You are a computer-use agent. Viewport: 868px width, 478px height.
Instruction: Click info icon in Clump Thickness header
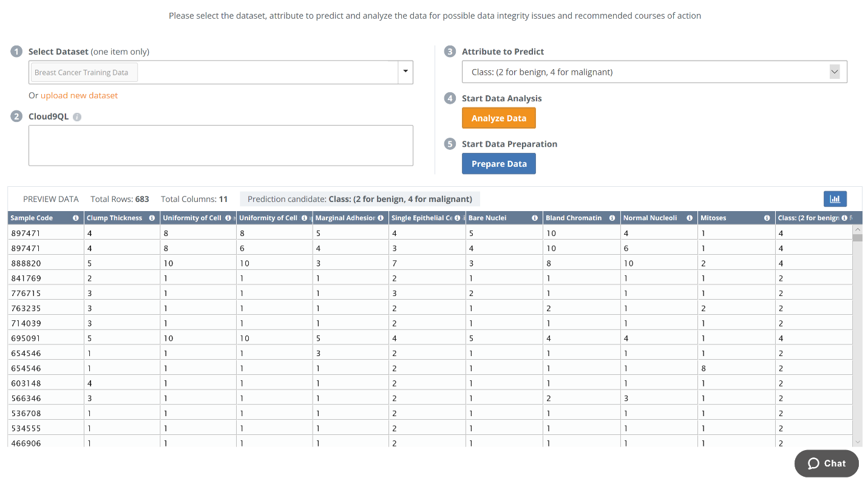[x=152, y=218]
